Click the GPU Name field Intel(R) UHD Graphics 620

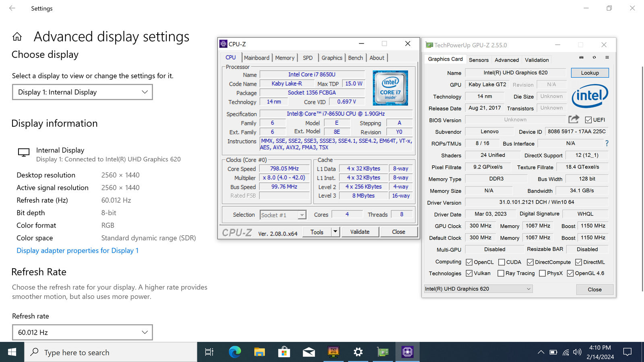click(x=515, y=73)
